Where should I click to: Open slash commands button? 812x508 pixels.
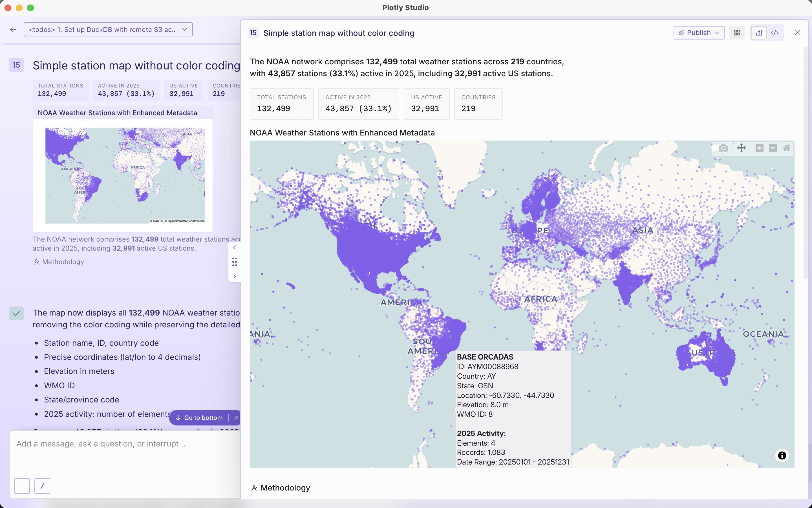(x=42, y=486)
